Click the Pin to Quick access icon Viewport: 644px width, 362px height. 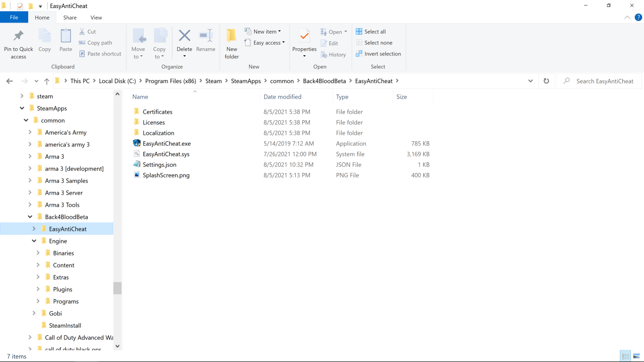tap(19, 36)
